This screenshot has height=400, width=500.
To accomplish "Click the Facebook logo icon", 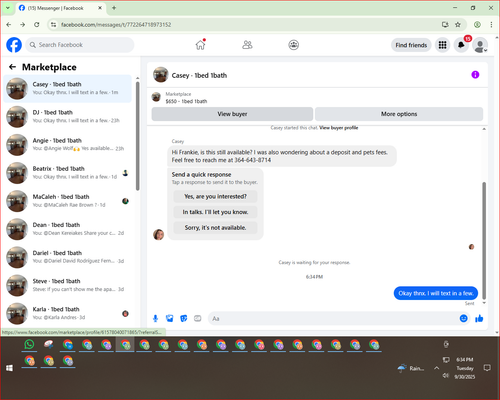I will click(14, 45).
